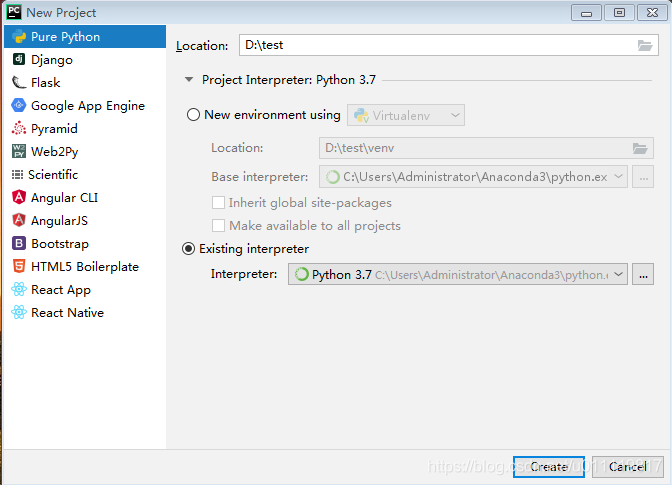Screen dimensions: 672x485
Task: Open the Base interpreter dropdown
Action: point(473,177)
